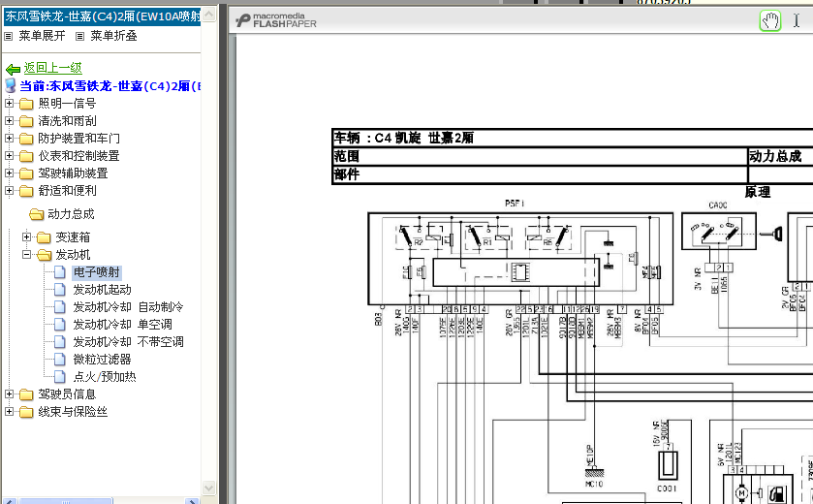The height and width of the screenshot is (504, 813).
Task: Click the open 发动机 folder icon
Action: 45,255
